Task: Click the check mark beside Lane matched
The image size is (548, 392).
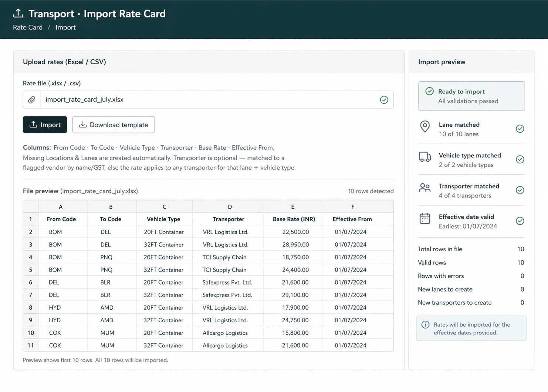Action: tap(520, 129)
